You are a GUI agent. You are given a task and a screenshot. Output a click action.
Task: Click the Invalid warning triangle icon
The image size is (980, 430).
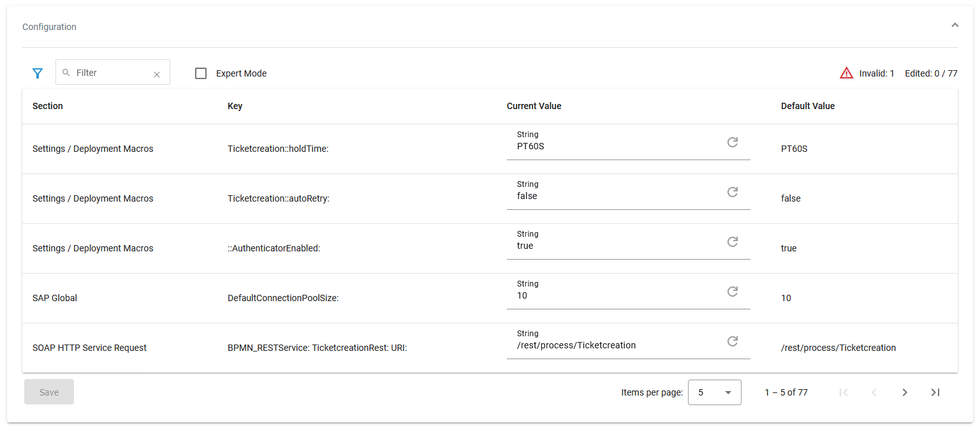pyautogui.click(x=846, y=72)
